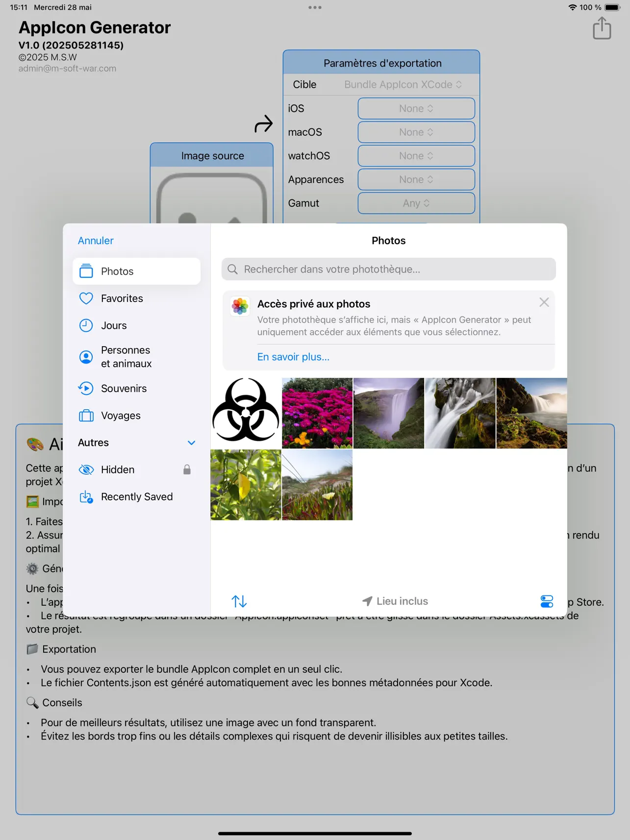Tap the Image source panel title

(x=212, y=156)
